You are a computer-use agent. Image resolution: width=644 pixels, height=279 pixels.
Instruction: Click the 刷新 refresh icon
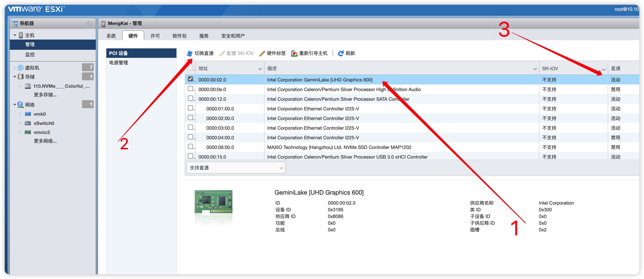[x=341, y=54]
